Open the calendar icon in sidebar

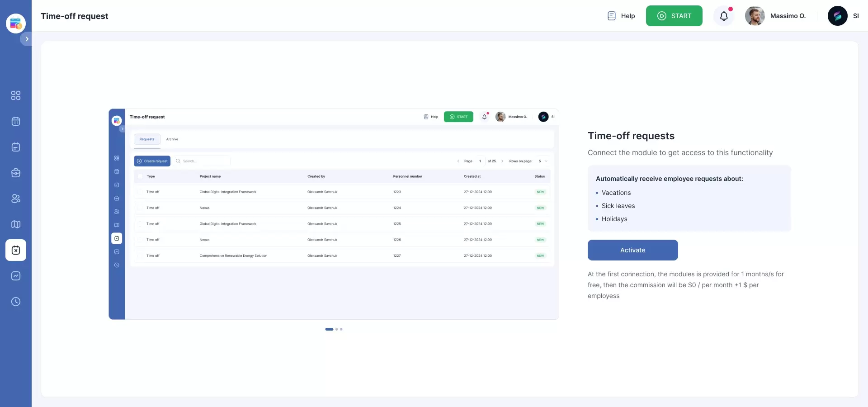click(x=16, y=121)
